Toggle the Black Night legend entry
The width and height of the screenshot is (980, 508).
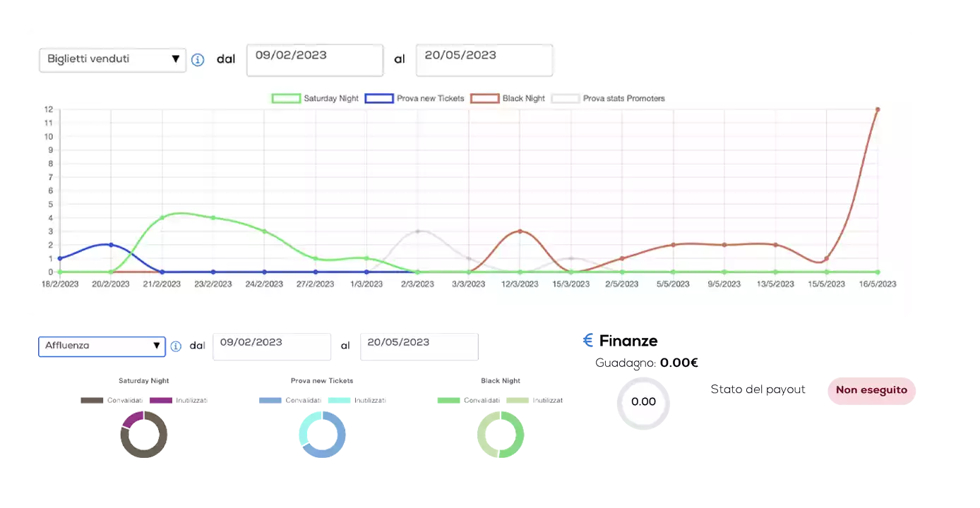[x=508, y=99]
